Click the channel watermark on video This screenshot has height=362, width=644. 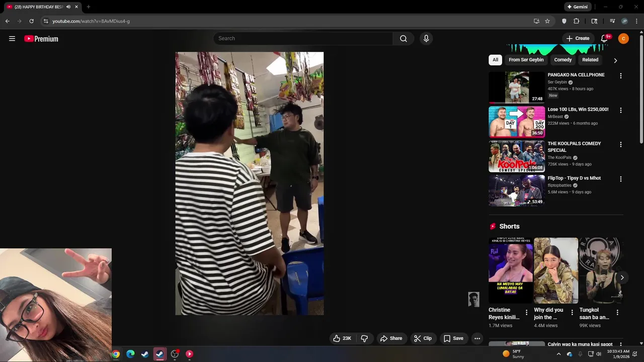(473, 299)
